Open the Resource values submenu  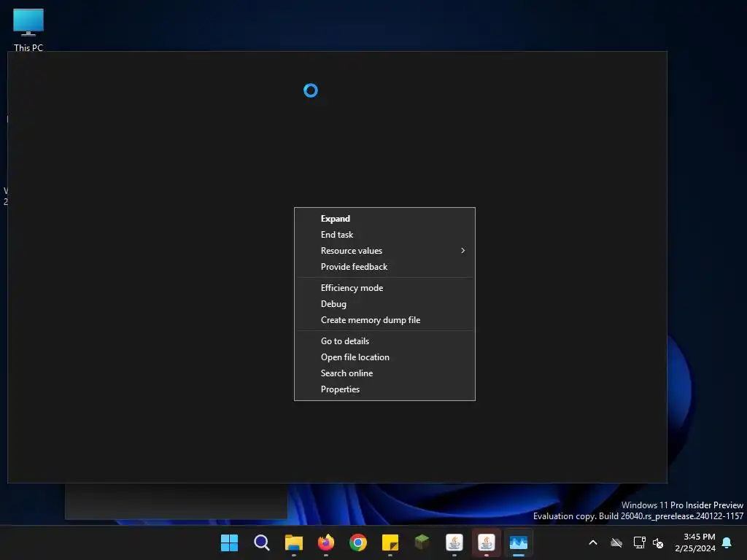(x=384, y=251)
